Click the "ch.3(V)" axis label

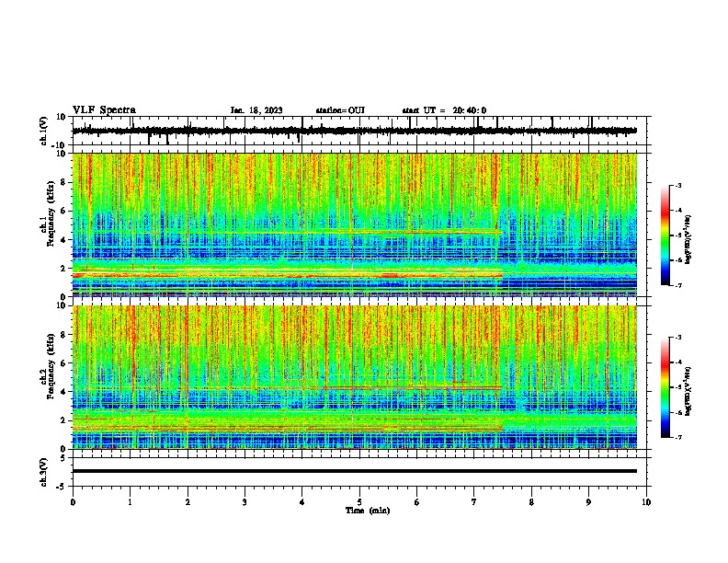pos(44,472)
